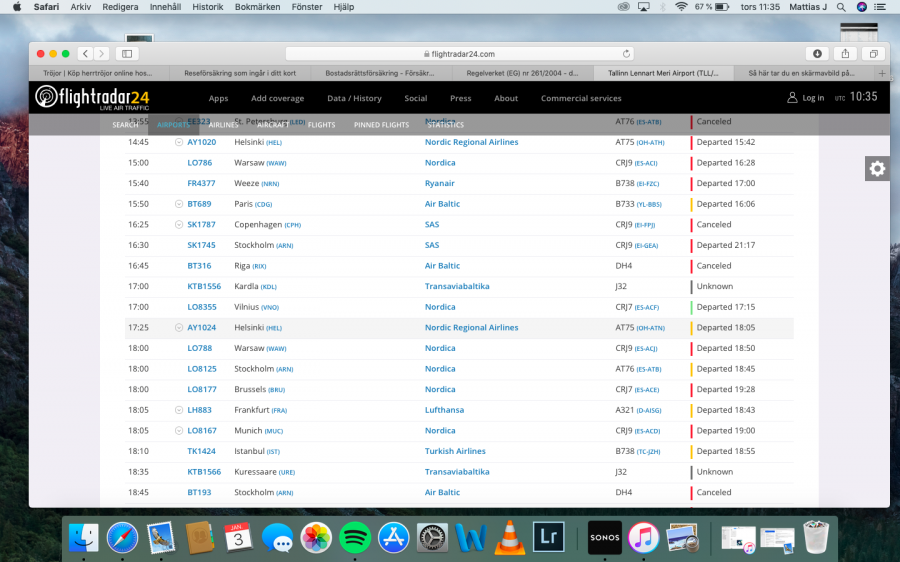Expand flight AY1020 row details
Screen dimensions: 900x562
tap(178, 142)
